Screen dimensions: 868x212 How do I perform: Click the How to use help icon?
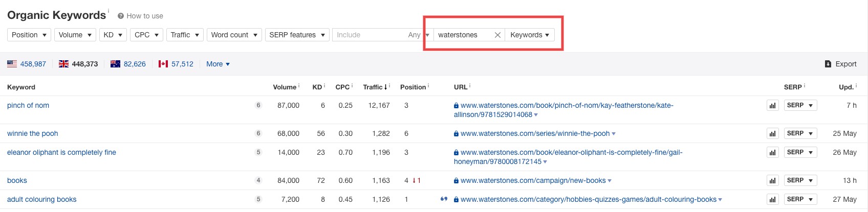tap(121, 16)
